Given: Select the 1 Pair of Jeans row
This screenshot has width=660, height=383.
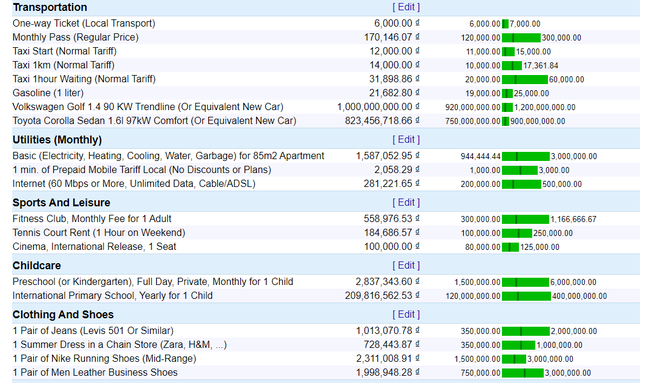Looking at the screenshot, I should (326, 331).
